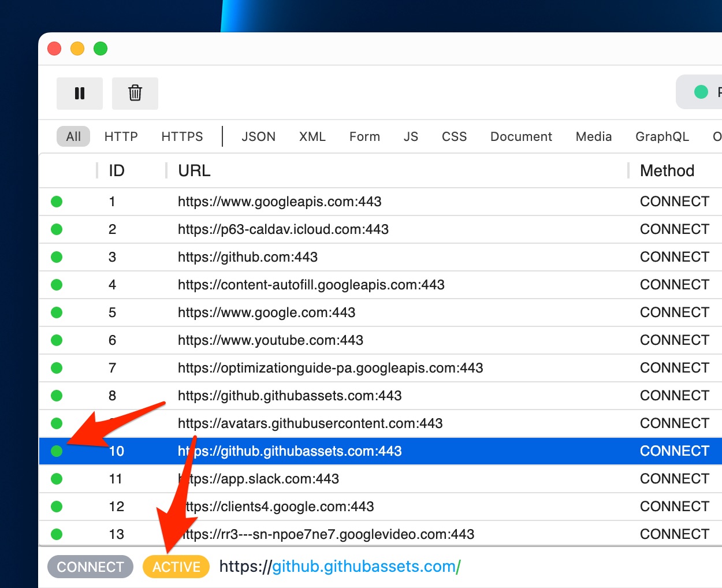Select the www.google.com request row
This screenshot has height=588, width=722.
click(x=347, y=312)
